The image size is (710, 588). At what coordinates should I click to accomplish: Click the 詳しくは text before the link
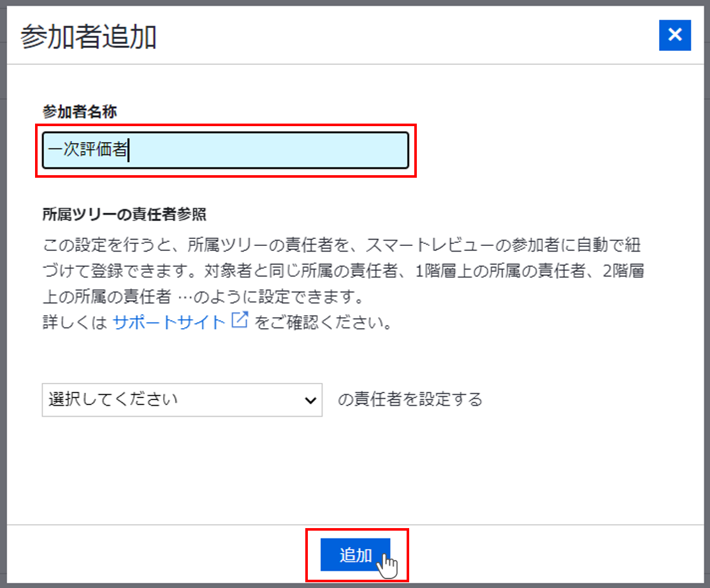75,322
